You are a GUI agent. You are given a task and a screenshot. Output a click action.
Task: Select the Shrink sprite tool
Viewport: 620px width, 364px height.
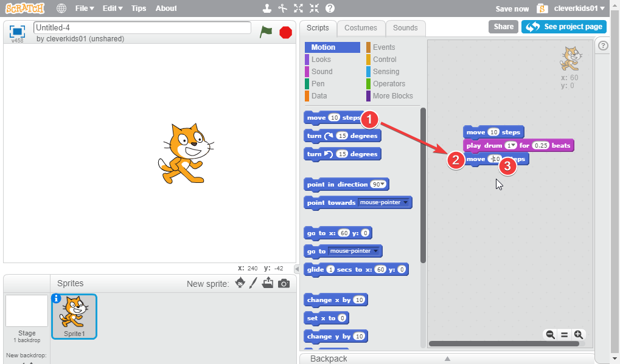click(x=315, y=9)
